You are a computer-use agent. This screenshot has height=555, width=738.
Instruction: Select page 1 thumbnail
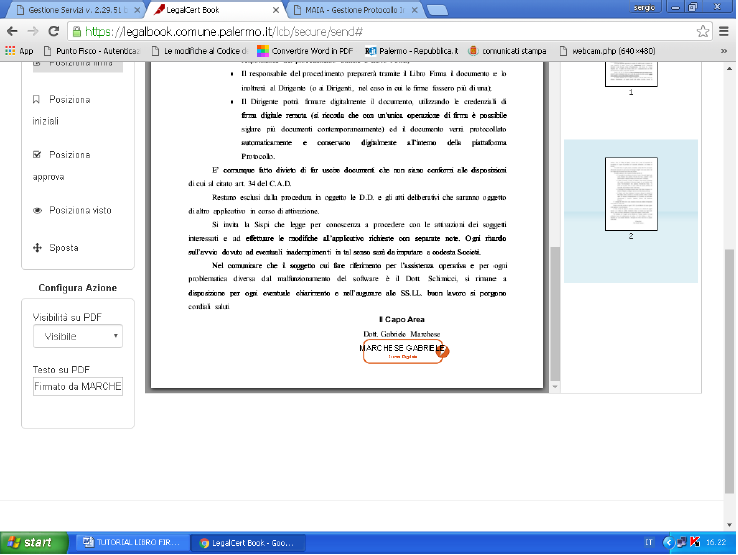coord(631,74)
